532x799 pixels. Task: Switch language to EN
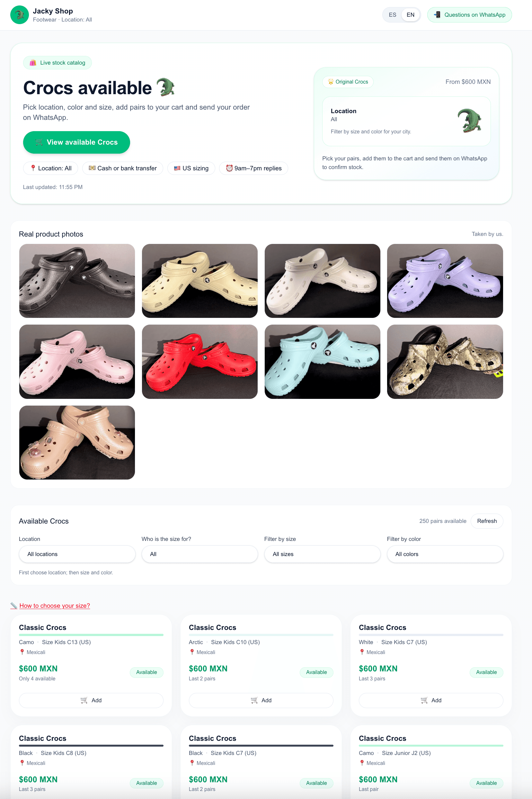pos(410,15)
